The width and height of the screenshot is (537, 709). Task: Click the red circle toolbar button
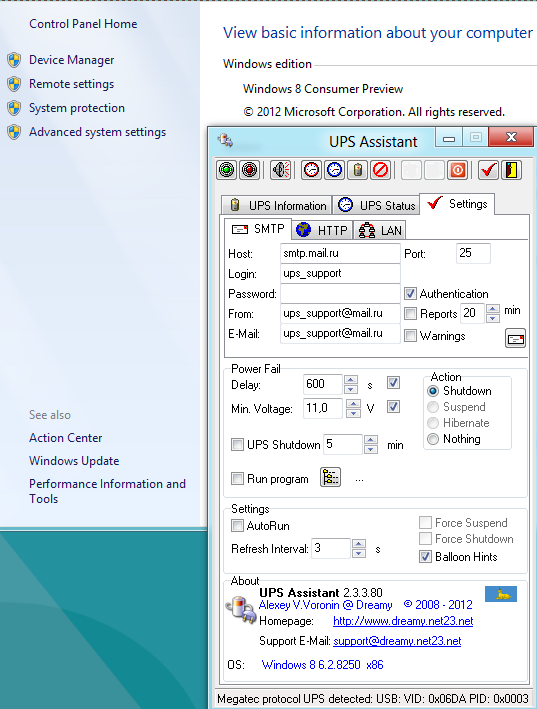[x=250, y=170]
